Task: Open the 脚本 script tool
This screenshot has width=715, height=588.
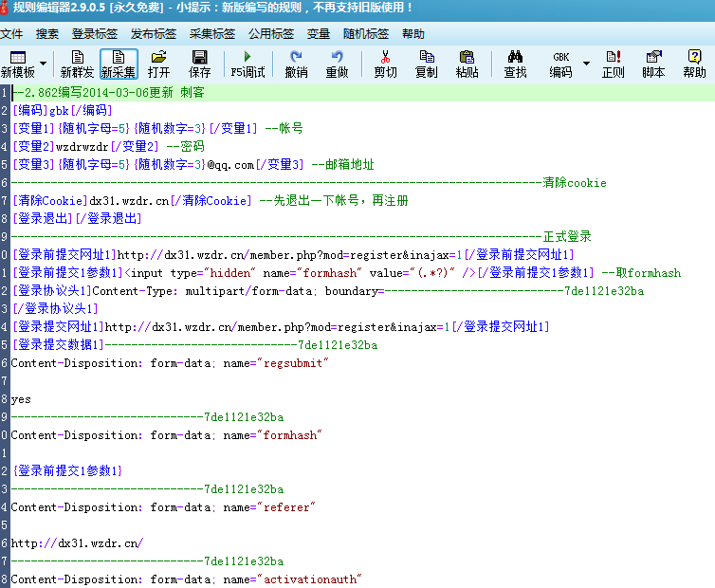Action: coord(653,64)
